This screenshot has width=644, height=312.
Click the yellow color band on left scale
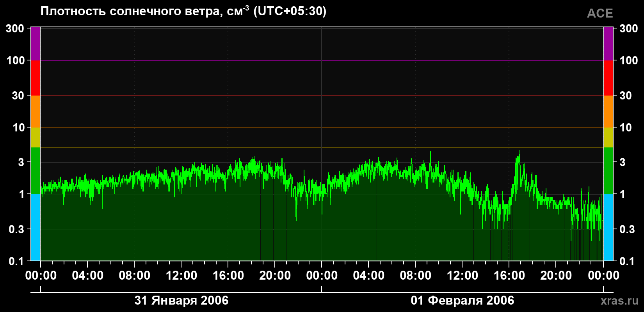click(36, 137)
